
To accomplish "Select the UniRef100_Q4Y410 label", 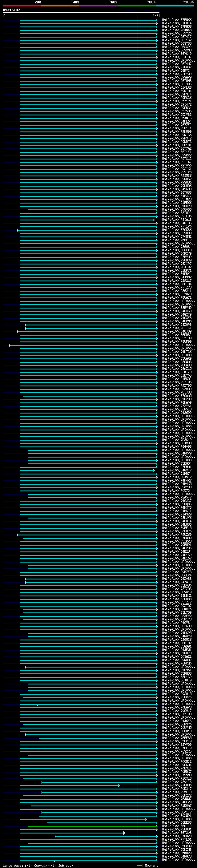I will [x=176, y=582].
